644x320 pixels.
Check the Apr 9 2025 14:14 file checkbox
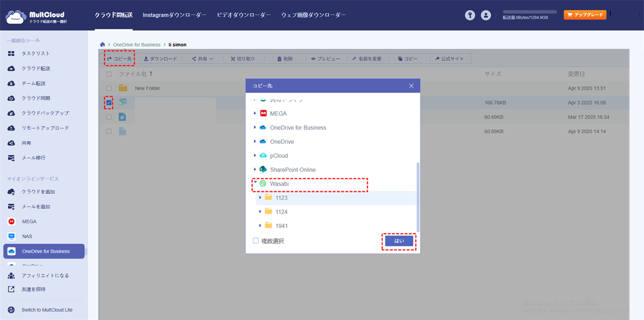pos(109,131)
